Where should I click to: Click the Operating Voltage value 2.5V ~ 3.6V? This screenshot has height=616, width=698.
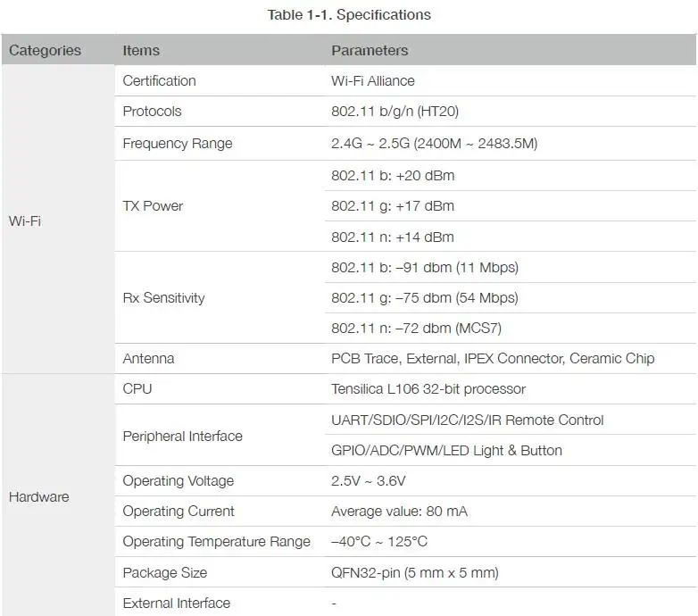368,480
